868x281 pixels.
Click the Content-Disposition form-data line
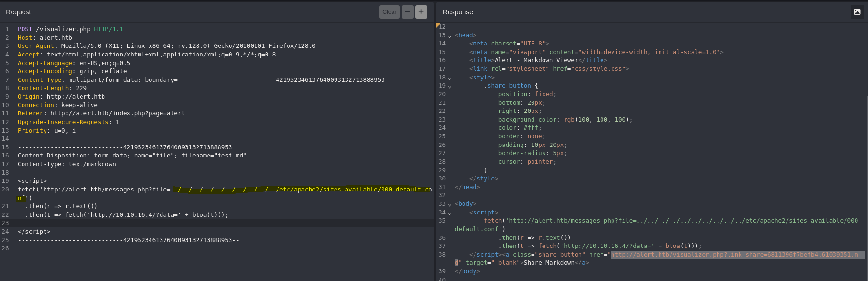click(132, 156)
